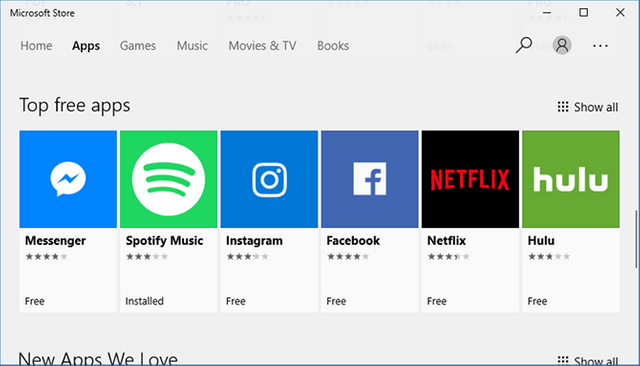
Task: Minimize the Microsoft Store window
Action: point(547,13)
